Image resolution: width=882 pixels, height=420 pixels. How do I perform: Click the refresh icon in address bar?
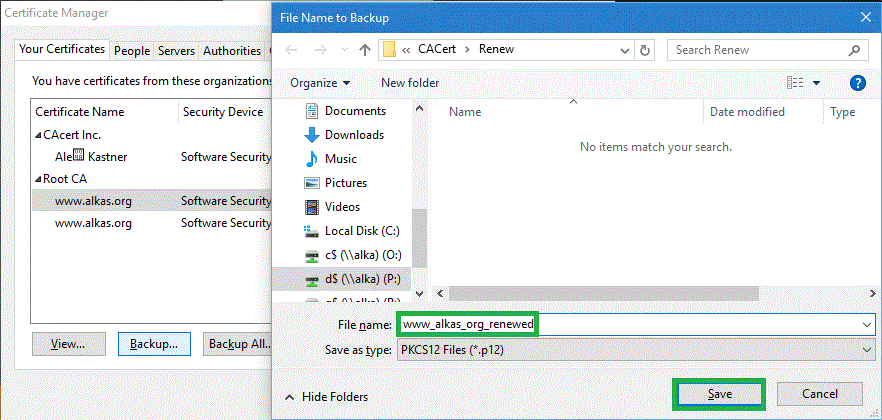(645, 50)
